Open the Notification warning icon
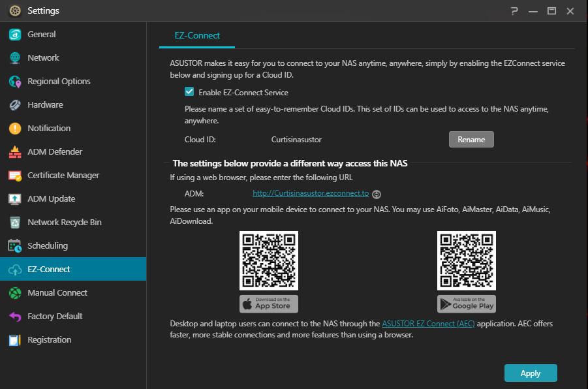The height and width of the screenshot is (389, 588). (x=15, y=129)
